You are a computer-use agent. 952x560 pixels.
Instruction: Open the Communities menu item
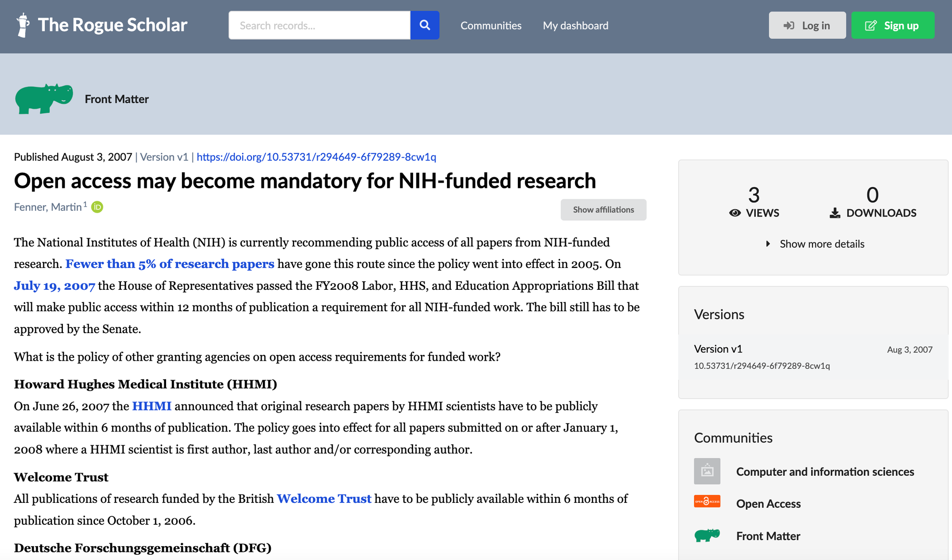point(491,26)
